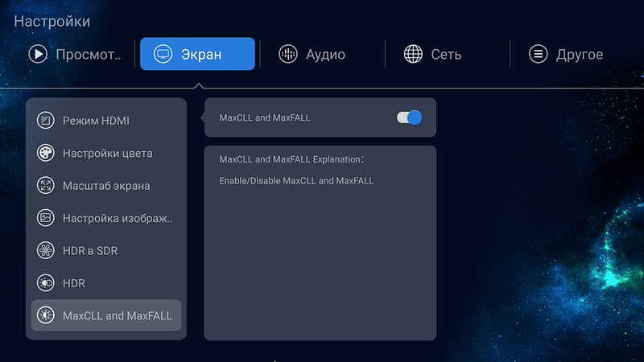Click the MaxCLL and MaxFALL Explanation panel
The image size is (644, 362).
click(x=320, y=241)
